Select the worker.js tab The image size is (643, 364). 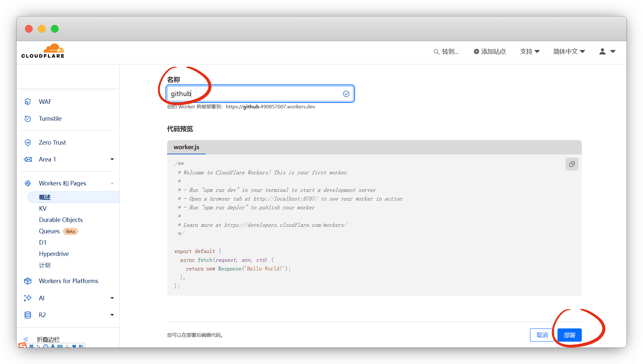click(186, 147)
